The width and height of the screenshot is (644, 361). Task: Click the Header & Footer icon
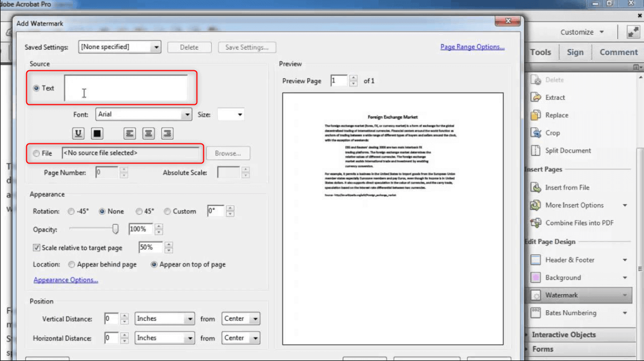coord(536,259)
